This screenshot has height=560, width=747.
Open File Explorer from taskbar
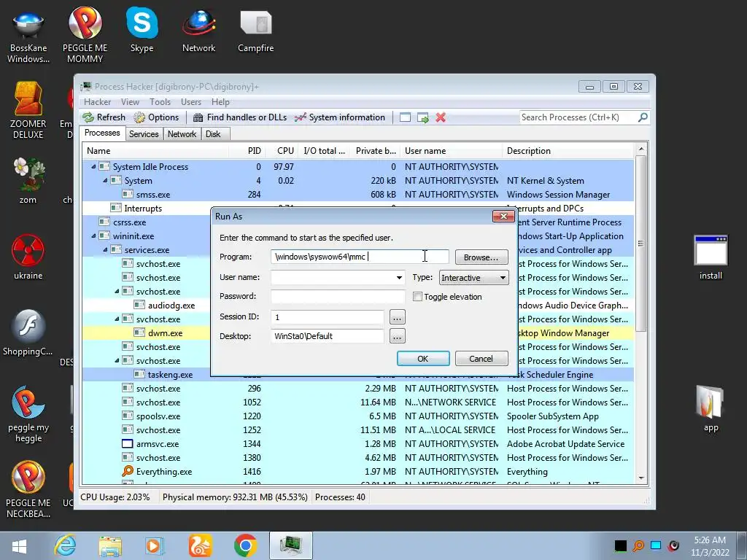[110, 546]
